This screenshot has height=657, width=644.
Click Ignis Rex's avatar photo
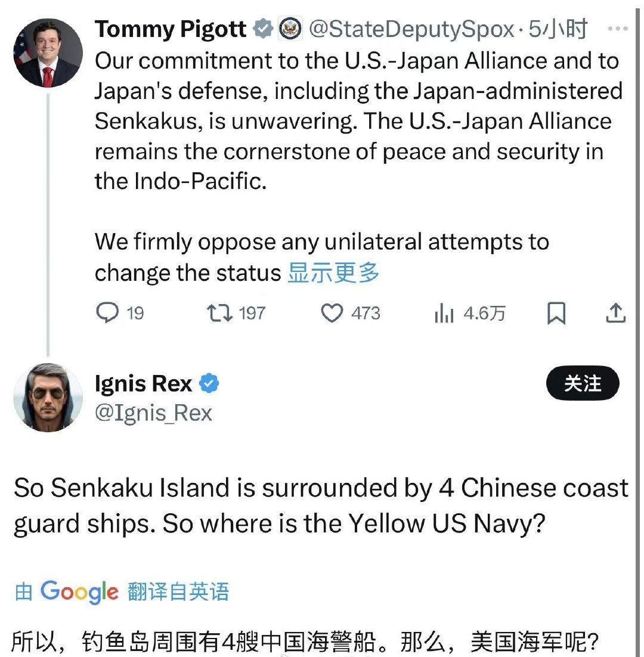(48, 396)
